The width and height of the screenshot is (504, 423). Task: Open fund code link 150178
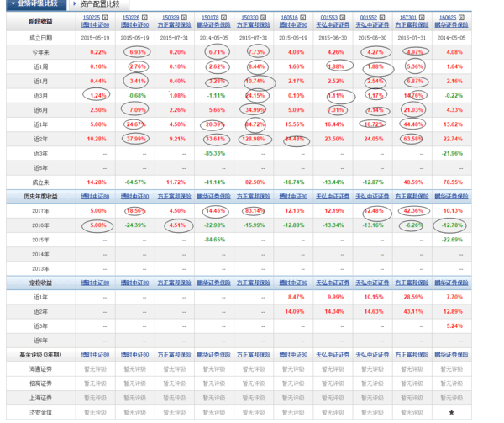point(210,18)
